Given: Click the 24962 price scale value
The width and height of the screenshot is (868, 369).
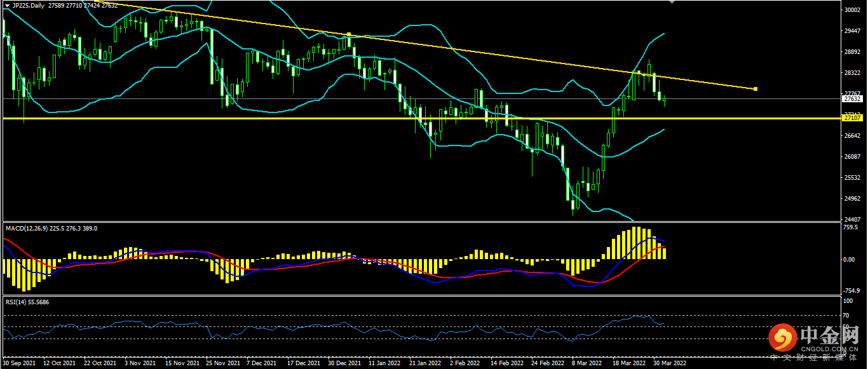Looking at the screenshot, I should (x=852, y=199).
